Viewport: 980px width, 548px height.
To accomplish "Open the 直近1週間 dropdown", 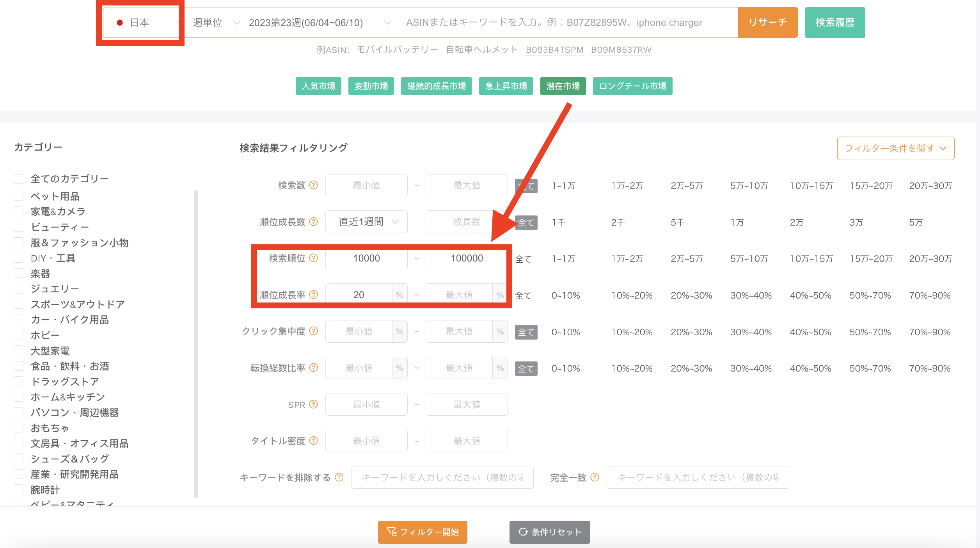I will 366,222.
